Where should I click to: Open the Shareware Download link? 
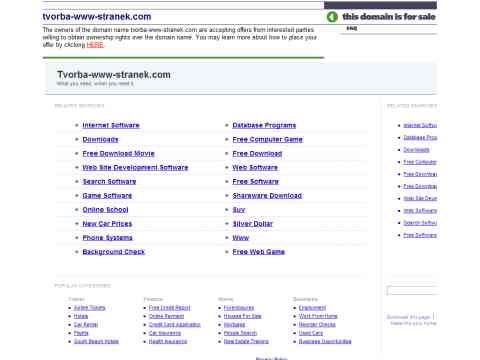pyautogui.click(x=267, y=195)
